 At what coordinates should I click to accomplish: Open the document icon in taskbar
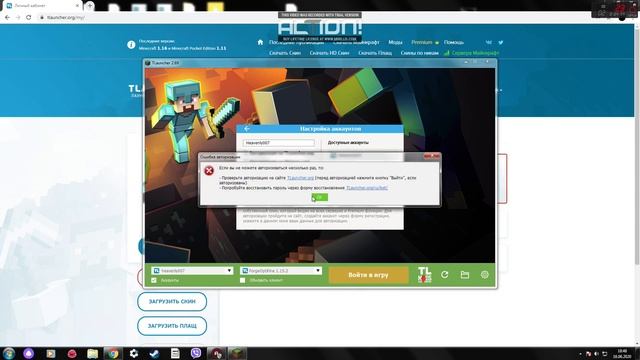click(x=175, y=353)
